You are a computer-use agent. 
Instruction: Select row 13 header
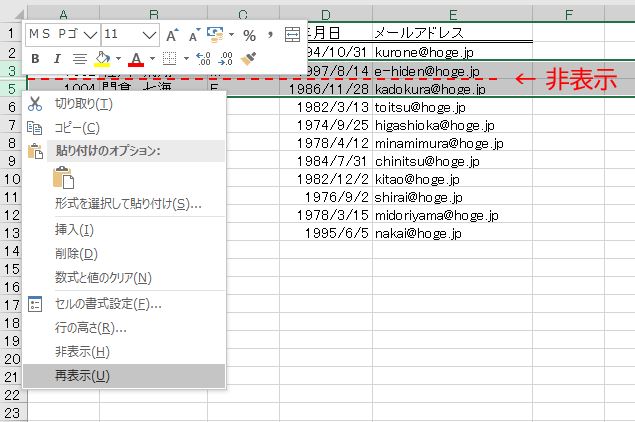coord(12,233)
